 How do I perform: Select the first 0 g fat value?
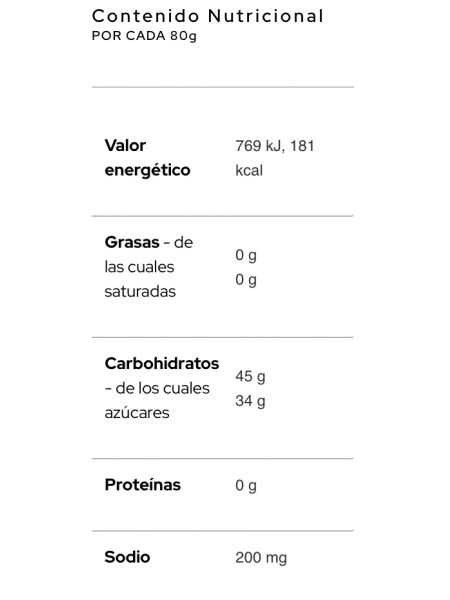click(246, 255)
